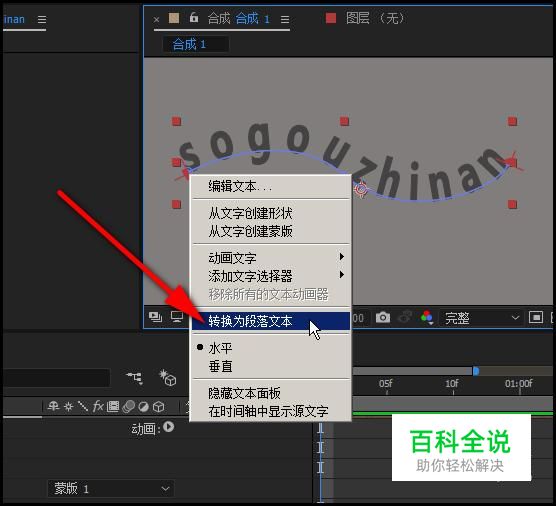
Task: Choose 编辑文本... from context menu
Action: [x=271, y=186]
